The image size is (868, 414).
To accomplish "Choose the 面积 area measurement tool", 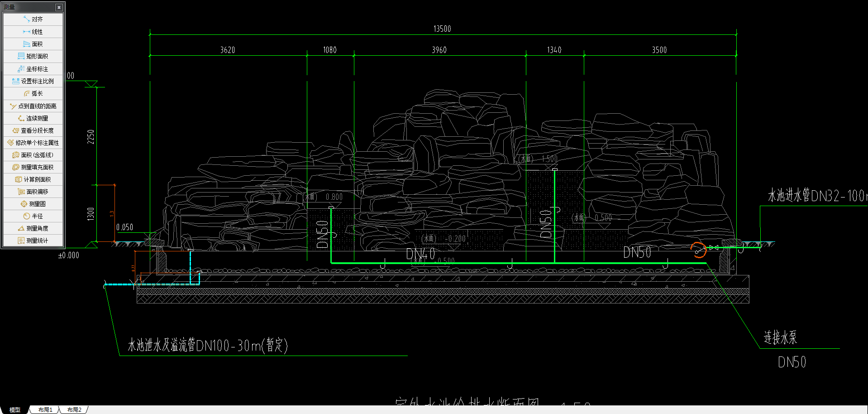I will 33,44.
